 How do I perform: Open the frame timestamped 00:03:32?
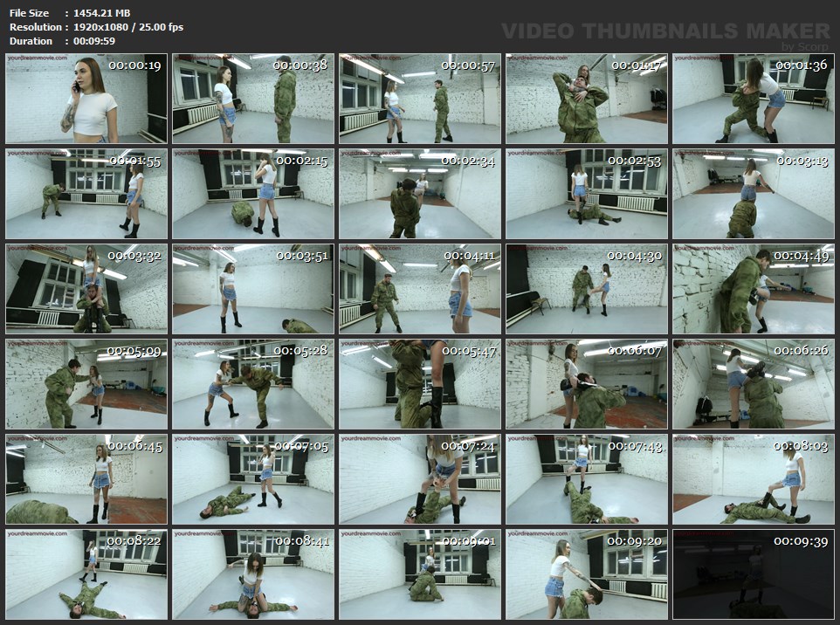(86, 289)
